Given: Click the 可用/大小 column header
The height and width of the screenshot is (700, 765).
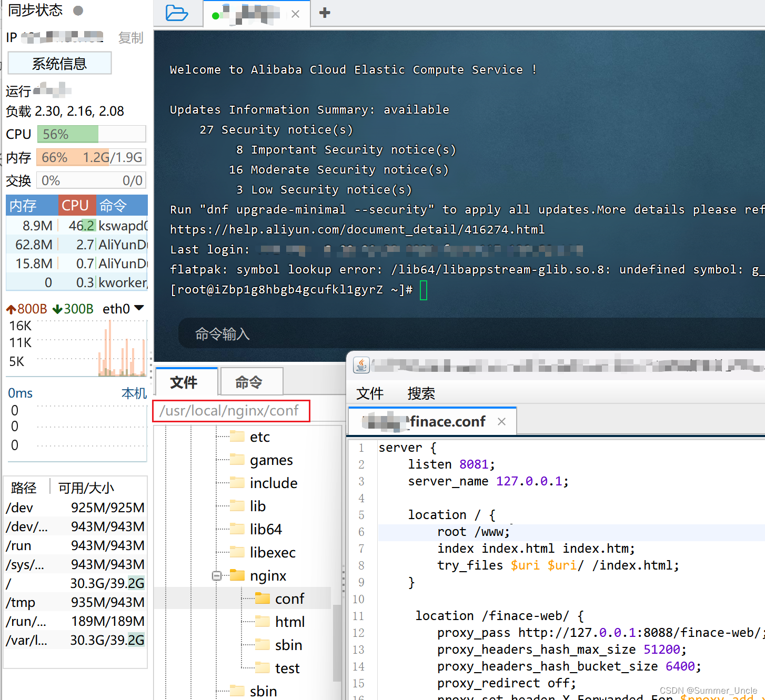Looking at the screenshot, I should tap(86, 488).
